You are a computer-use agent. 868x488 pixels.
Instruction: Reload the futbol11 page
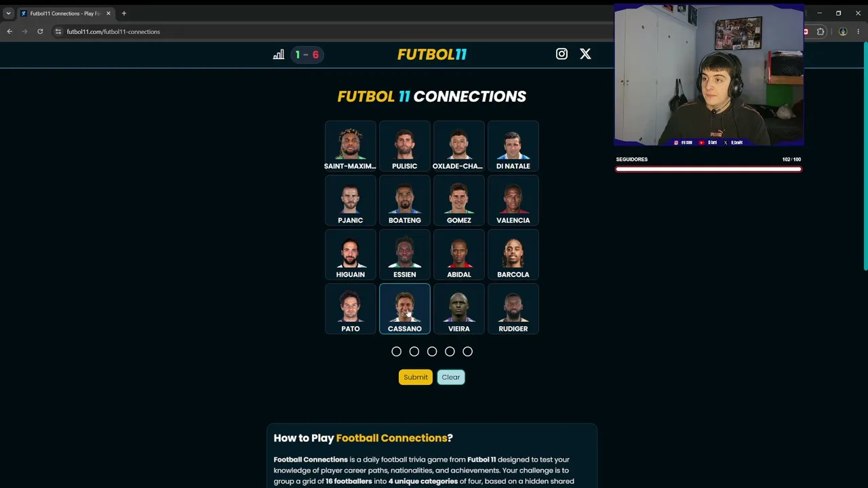pyautogui.click(x=40, y=31)
